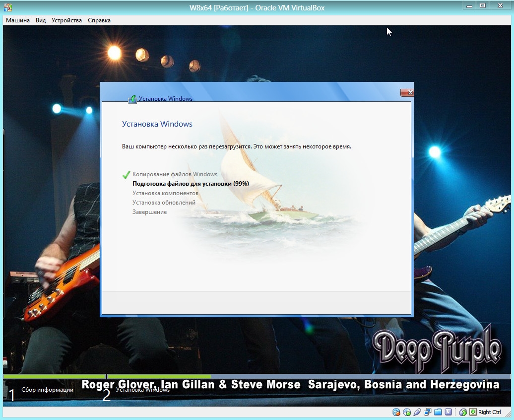Open the Машина menu
514x420 pixels.
(x=18, y=20)
